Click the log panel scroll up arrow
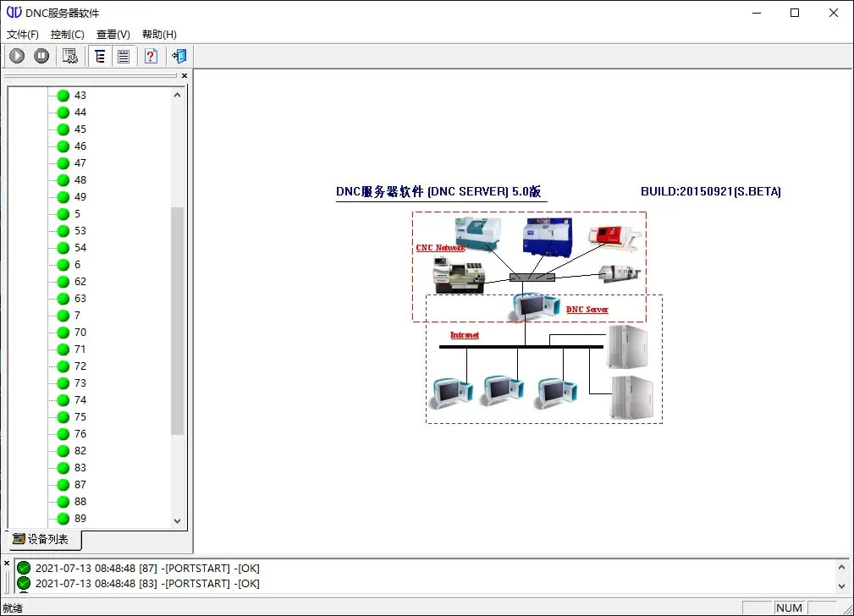Image resolution: width=854 pixels, height=616 pixels. tap(841, 568)
